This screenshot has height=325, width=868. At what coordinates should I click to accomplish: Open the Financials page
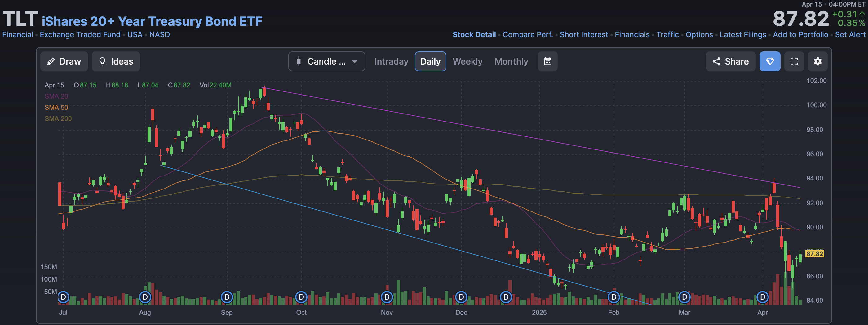(632, 35)
